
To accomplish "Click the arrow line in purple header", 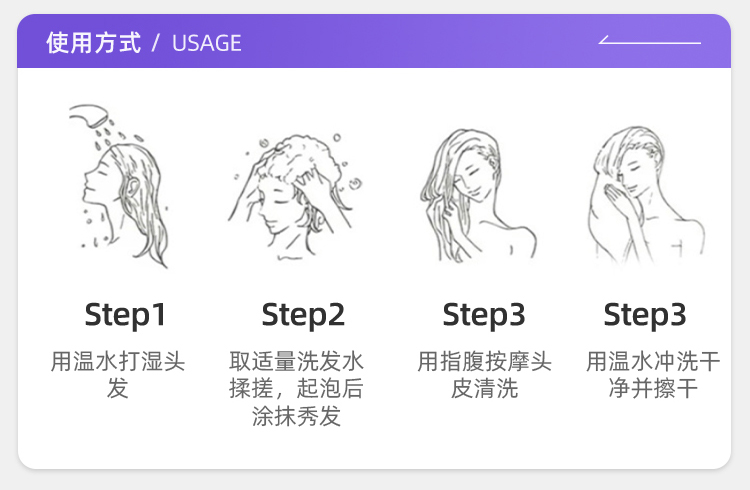I will [x=650, y=40].
